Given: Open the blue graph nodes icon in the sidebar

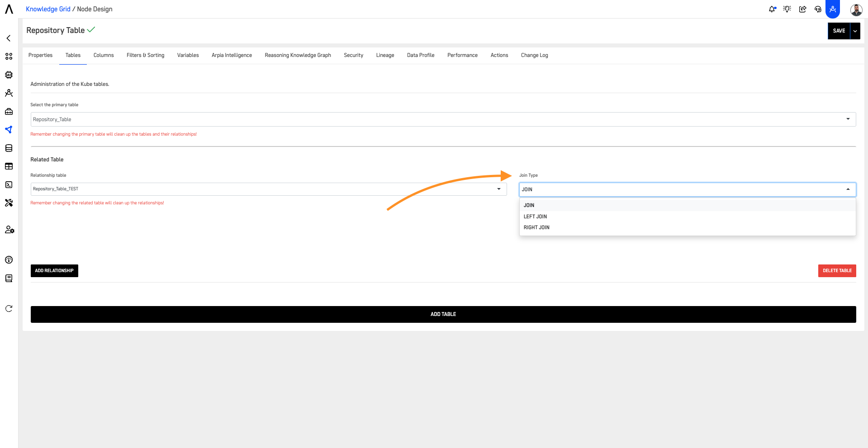Looking at the screenshot, I should [9, 130].
